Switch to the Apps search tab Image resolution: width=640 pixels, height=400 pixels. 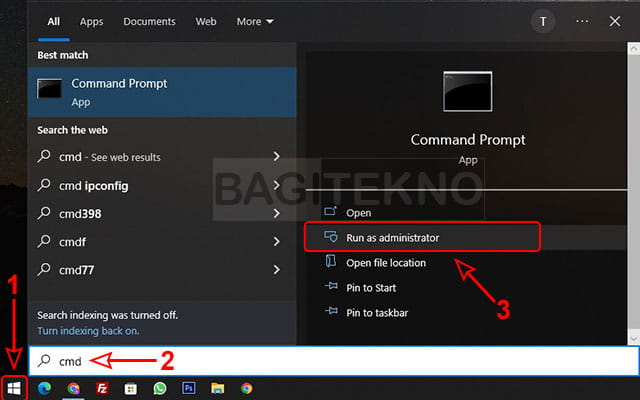click(x=91, y=21)
